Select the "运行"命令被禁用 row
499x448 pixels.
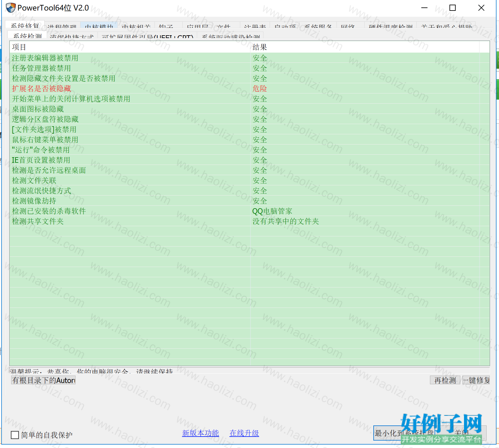pyautogui.click(x=249, y=150)
